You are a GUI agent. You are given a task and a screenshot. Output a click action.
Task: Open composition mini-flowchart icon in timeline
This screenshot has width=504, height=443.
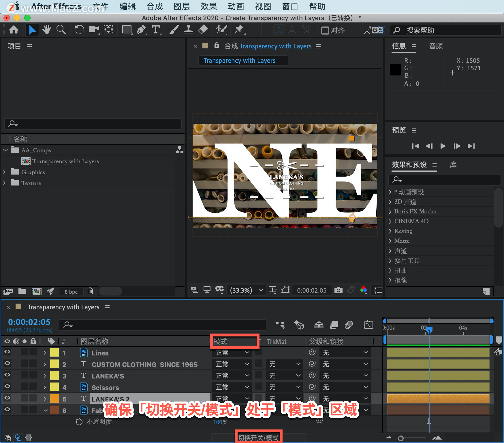click(280, 325)
